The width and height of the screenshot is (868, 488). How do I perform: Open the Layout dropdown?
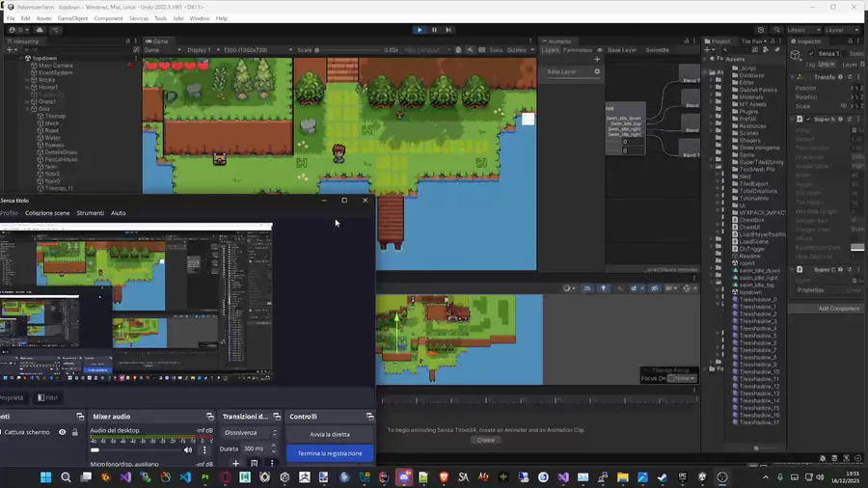(841, 30)
